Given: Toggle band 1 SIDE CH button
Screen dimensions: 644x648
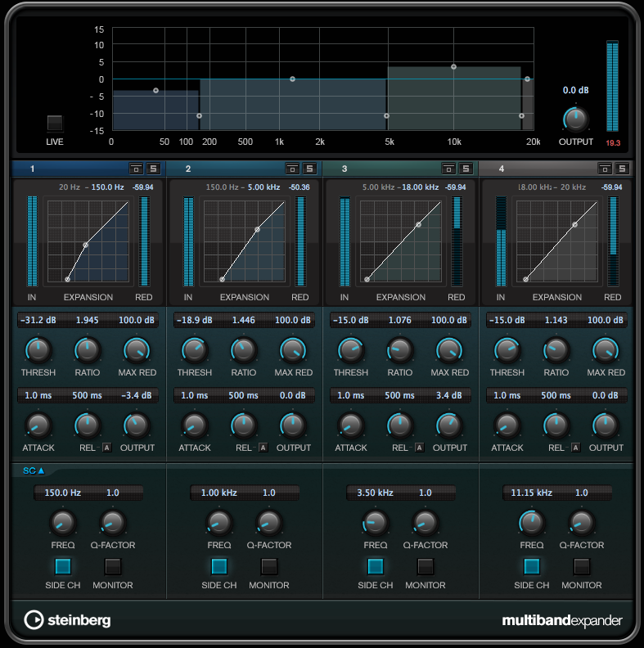Looking at the screenshot, I should pyautogui.click(x=63, y=566).
